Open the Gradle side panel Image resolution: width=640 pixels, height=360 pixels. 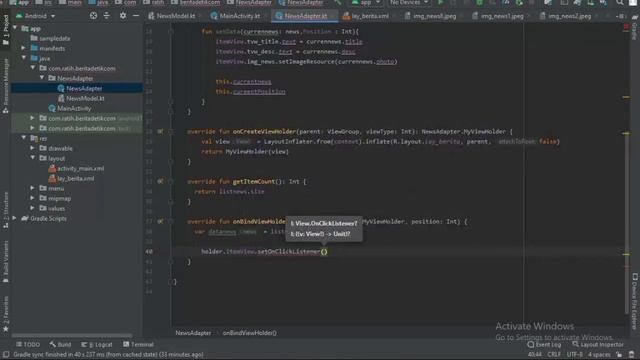[635, 29]
